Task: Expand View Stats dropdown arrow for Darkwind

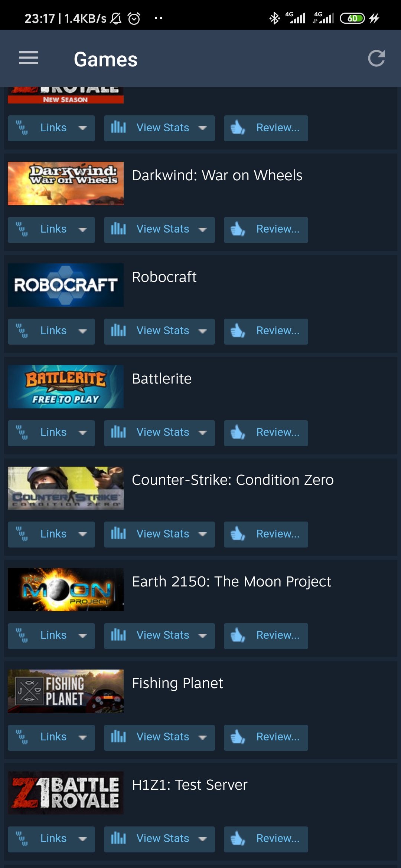Action: click(x=202, y=230)
